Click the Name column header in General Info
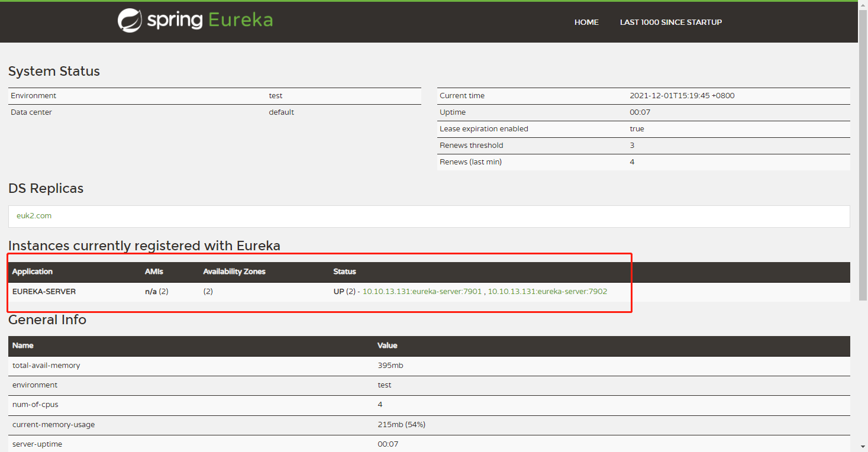 (x=23, y=346)
